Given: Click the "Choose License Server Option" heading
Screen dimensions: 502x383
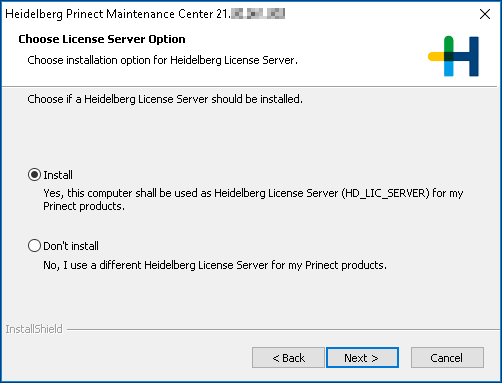Looking at the screenshot, I should [x=102, y=39].
